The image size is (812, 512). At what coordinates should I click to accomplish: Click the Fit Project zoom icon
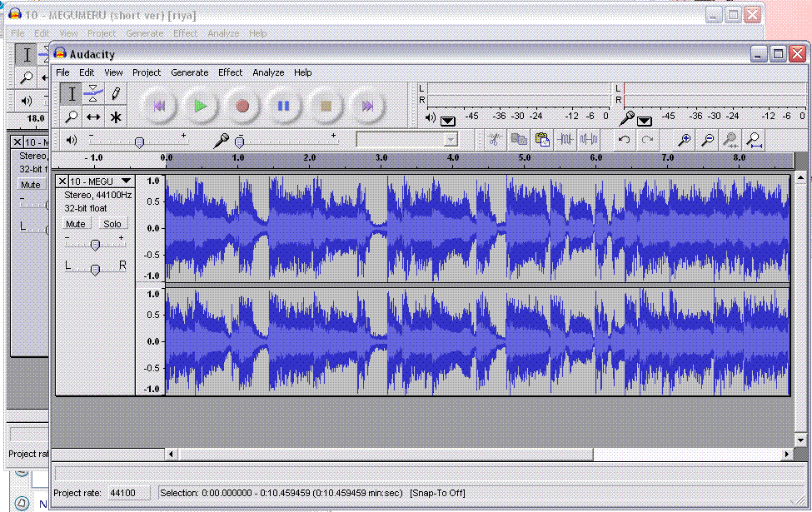click(x=754, y=140)
